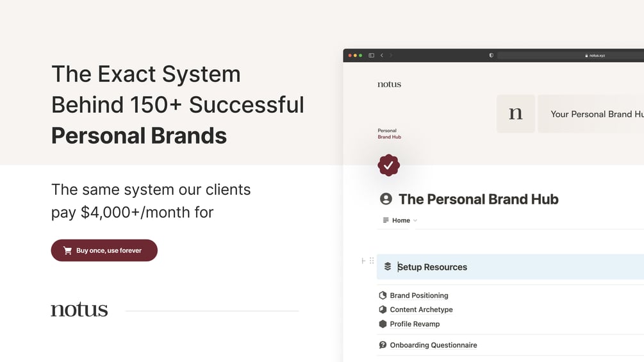Click the Onboarding Questionnaire chat-question icon
This screenshot has width=644, height=362.
pyautogui.click(x=383, y=345)
